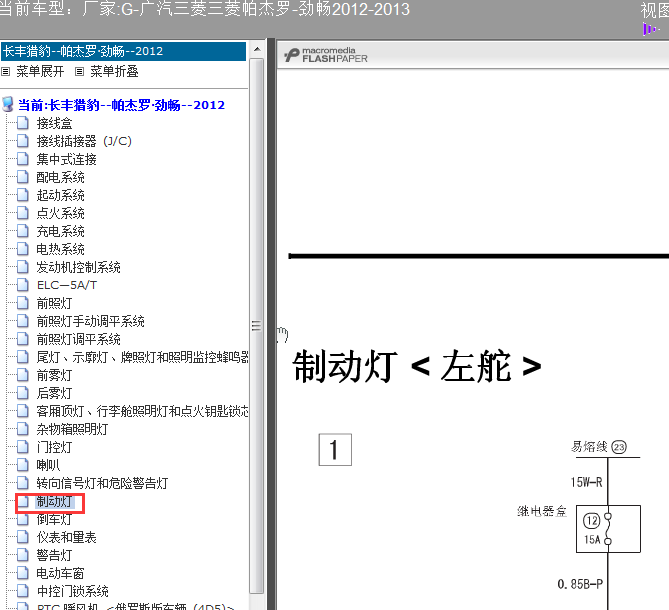Click the 易熔线 23 label

click(599, 447)
